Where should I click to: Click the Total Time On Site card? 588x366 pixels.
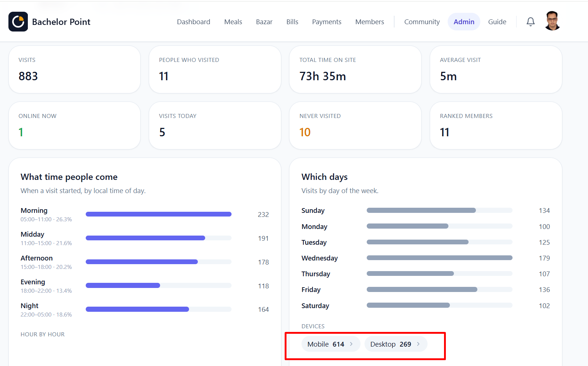click(355, 69)
